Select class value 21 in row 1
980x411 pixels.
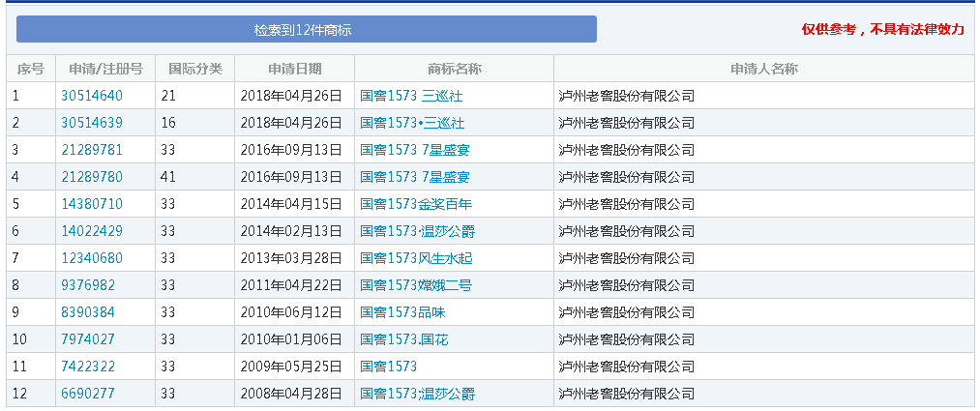168,96
